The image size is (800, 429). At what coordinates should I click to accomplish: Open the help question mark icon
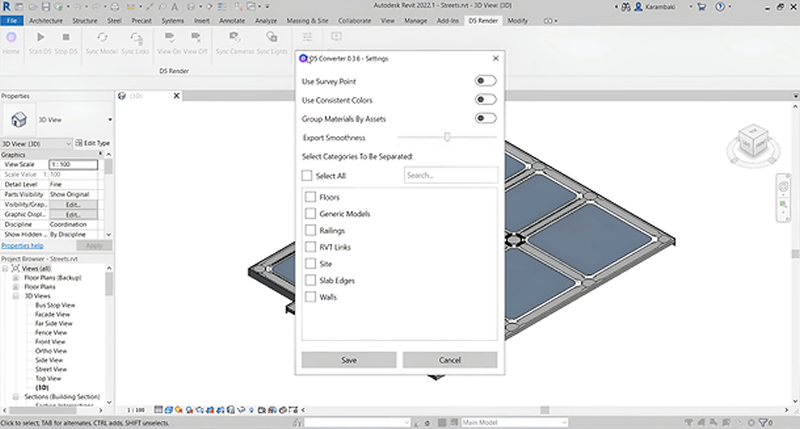click(x=720, y=7)
